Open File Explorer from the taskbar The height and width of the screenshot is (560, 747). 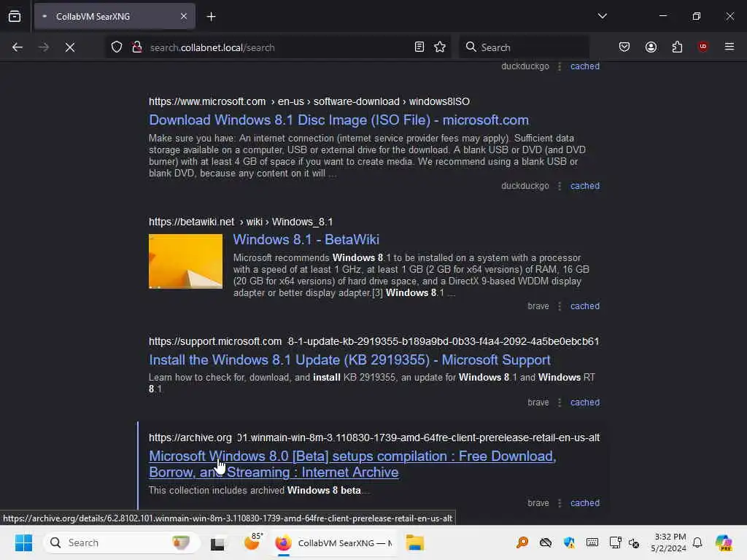tap(414, 542)
